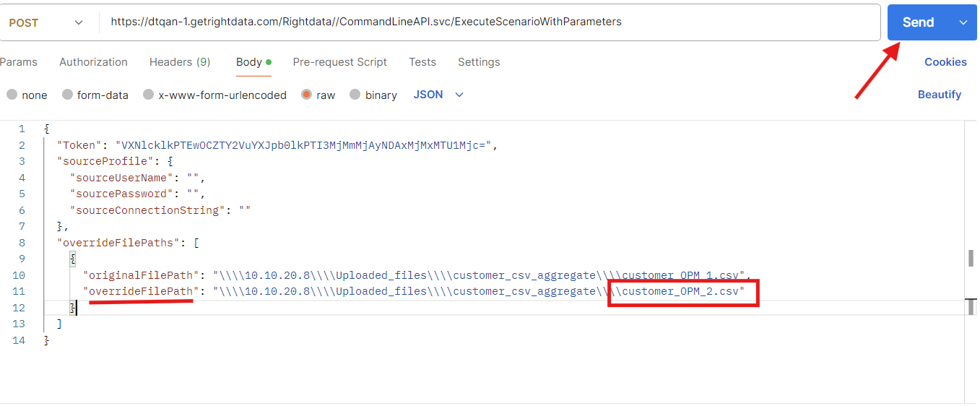Click the "sourceUserName" key on line 4
Viewport: 980px width, 406px height.
click(121, 178)
